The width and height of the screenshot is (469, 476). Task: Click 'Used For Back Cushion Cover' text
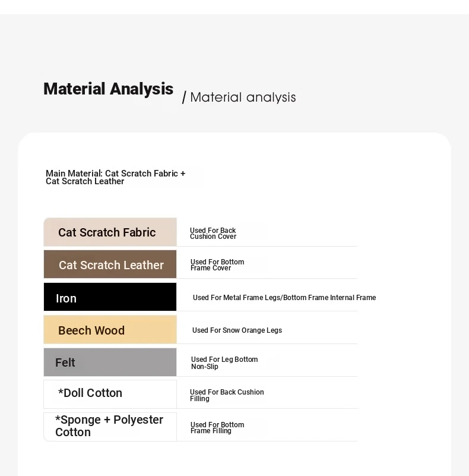(213, 234)
